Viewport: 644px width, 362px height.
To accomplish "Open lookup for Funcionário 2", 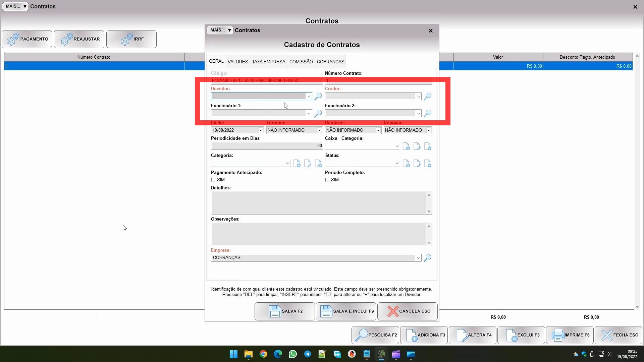I will pyautogui.click(x=427, y=114).
